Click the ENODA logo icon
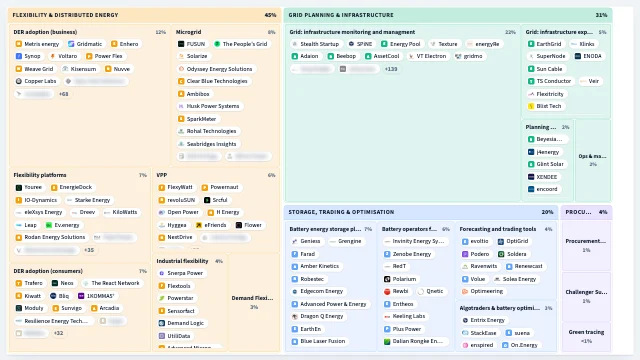The height and width of the screenshot is (360, 640). tap(578, 56)
